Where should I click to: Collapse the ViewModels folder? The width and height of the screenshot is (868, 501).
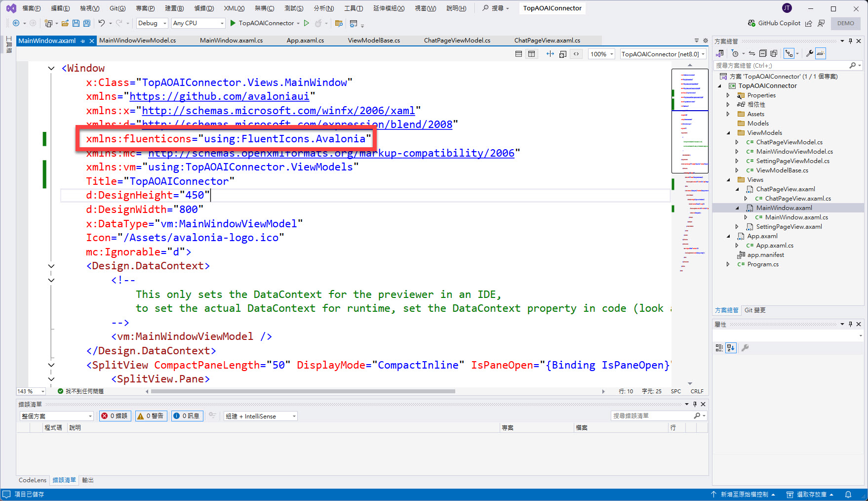click(x=728, y=133)
